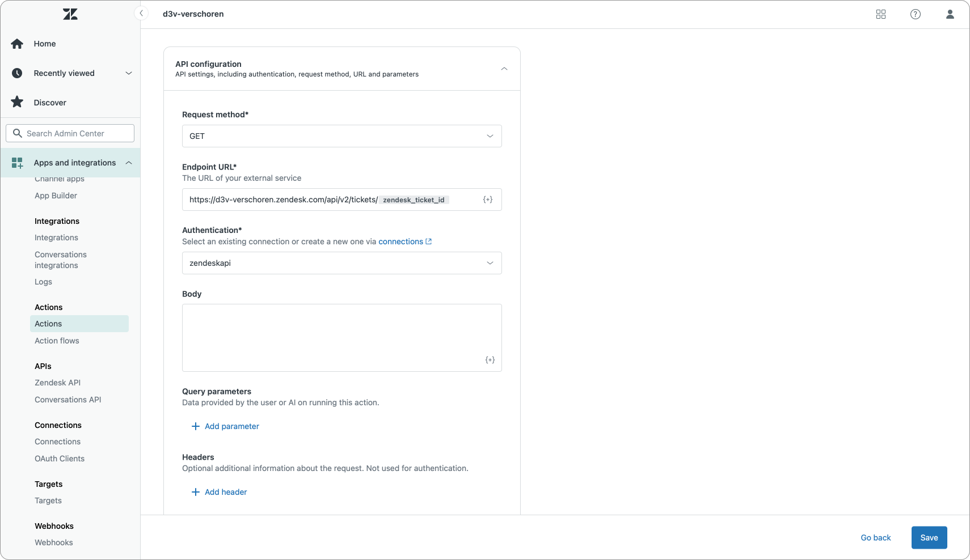Open the Zendesk products grid icon
Screen dimensions: 970x560
880,14
